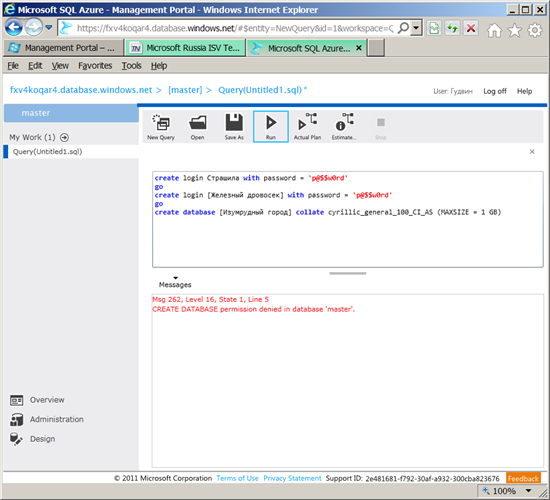Switch to Microsoft Russia ISV Team tab

coord(186,48)
